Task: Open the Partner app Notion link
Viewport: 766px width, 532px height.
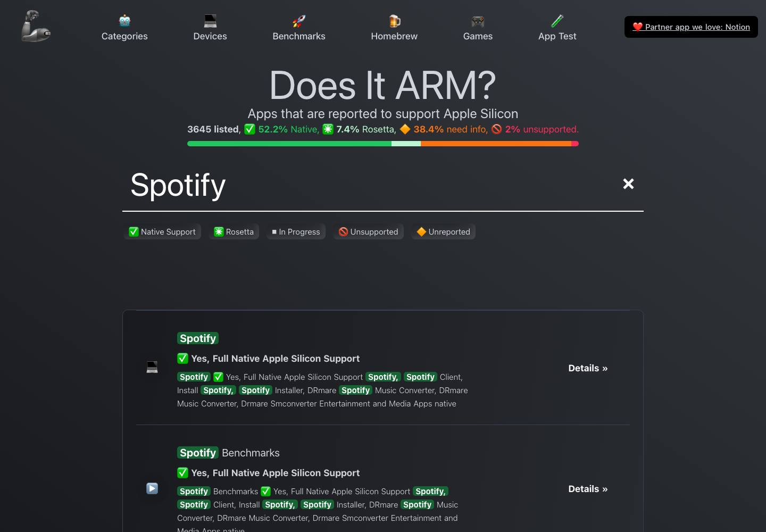Action: [691, 27]
